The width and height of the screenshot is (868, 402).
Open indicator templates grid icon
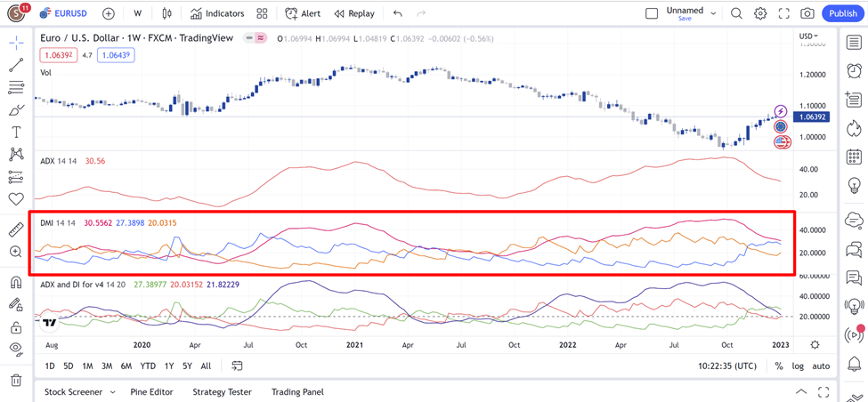coord(263,13)
